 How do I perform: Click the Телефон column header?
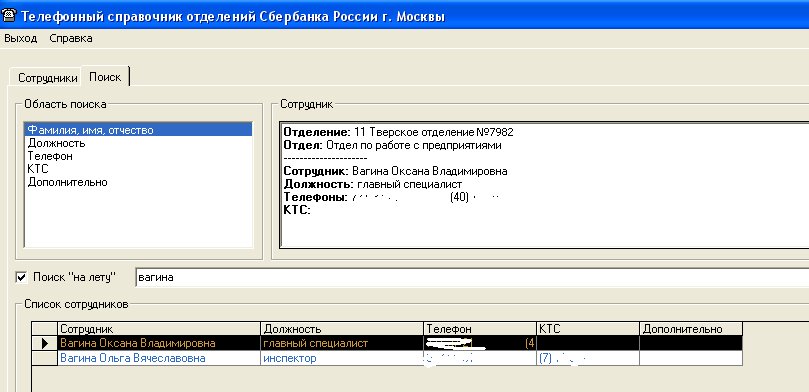tap(480, 329)
